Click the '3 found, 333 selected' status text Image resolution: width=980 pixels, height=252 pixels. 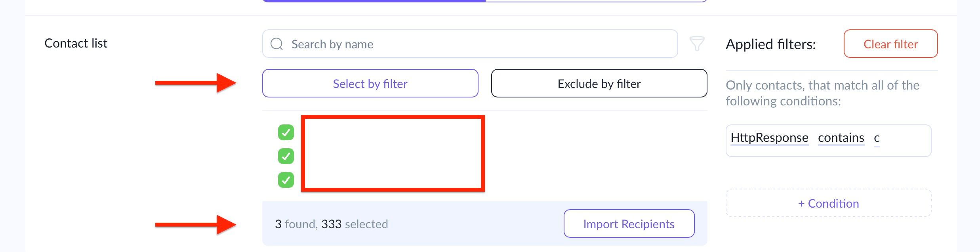(x=331, y=224)
